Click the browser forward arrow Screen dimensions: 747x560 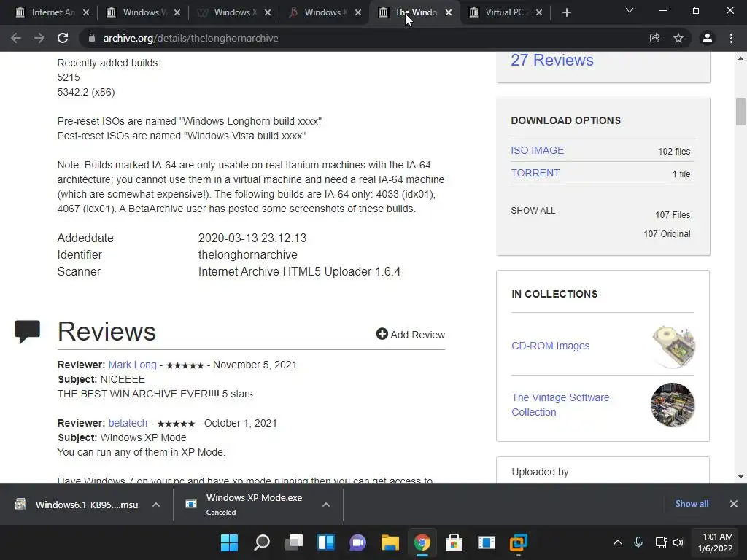(39, 38)
